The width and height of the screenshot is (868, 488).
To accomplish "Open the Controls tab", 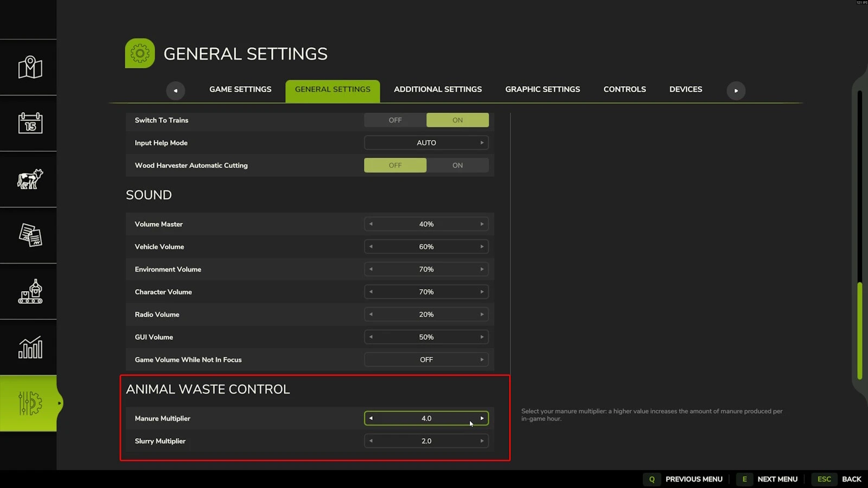I will [x=624, y=89].
